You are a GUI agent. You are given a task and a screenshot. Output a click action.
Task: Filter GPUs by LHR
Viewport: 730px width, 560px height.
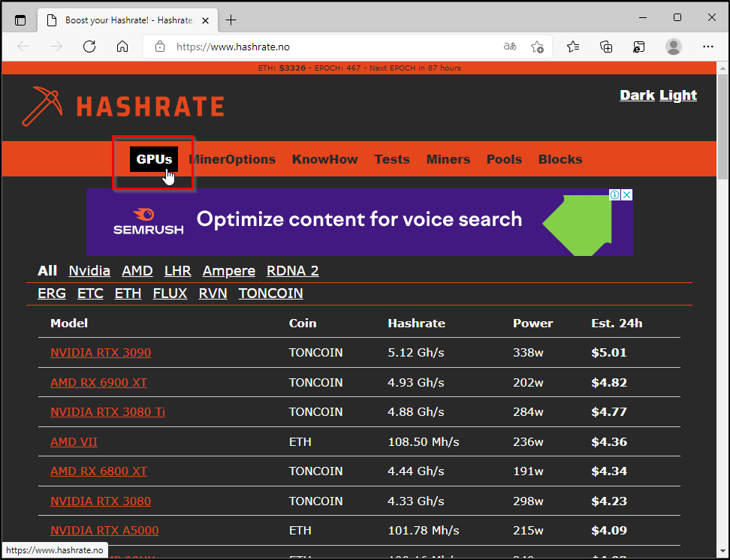point(178,270)
